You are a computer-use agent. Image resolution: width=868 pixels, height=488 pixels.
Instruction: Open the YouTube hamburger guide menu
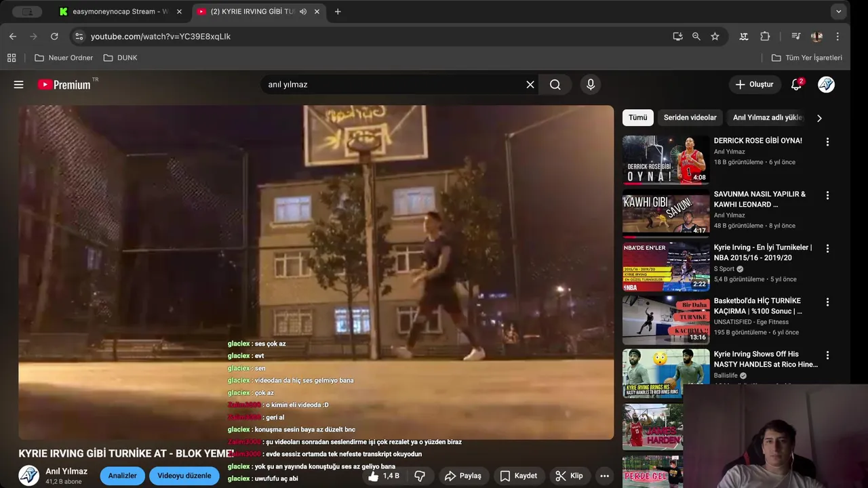pos(18,85)
